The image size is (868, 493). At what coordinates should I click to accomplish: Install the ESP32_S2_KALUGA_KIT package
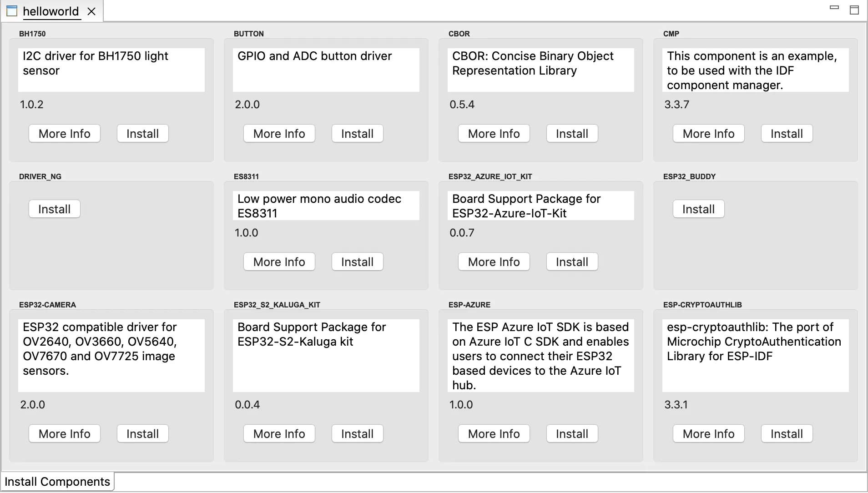357,434
